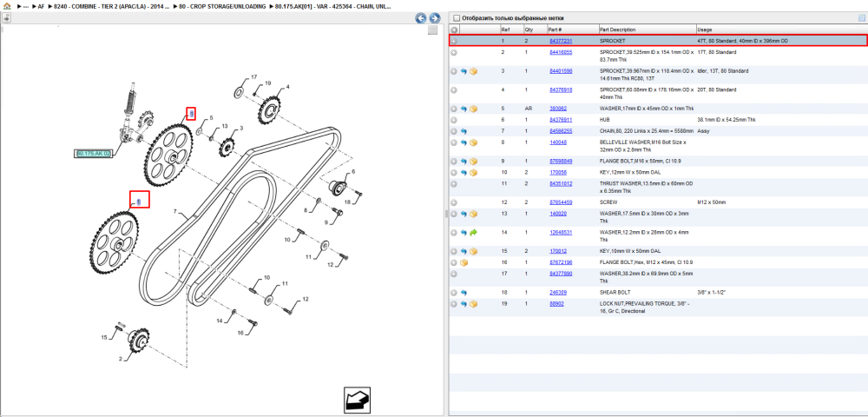Select callout 2 sprocket in the diagram
This screenshot has width=868, height=417.
point(120,360)
